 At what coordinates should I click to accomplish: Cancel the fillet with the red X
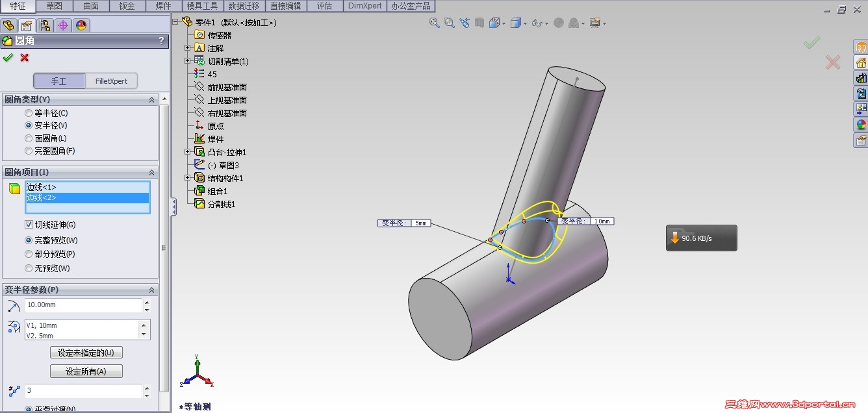[25, 58]
